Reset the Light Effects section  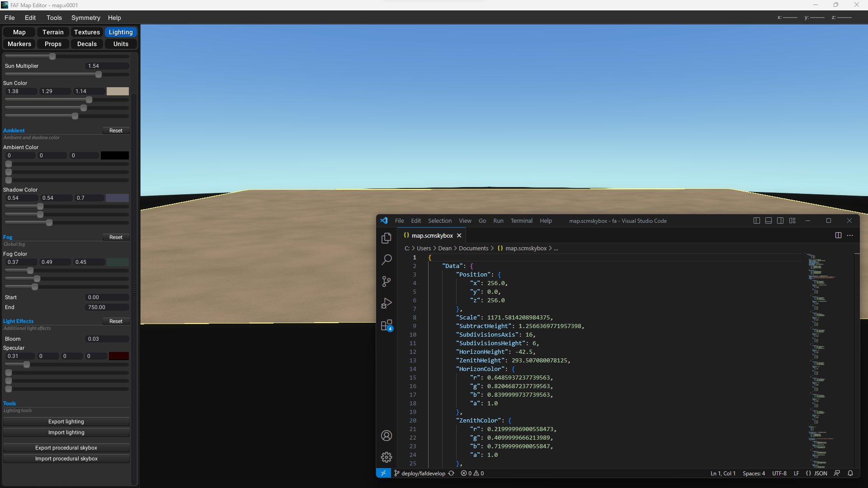[x=116, y=321]
